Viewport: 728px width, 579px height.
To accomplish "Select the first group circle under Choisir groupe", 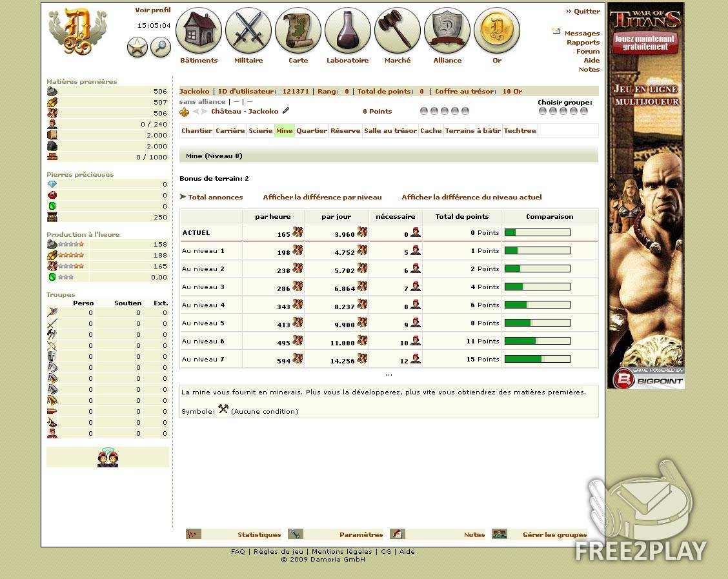I will 543,111.
